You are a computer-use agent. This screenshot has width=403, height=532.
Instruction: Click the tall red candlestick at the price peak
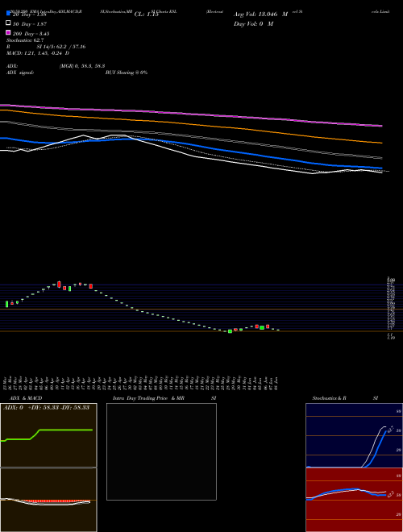[59, 285]
